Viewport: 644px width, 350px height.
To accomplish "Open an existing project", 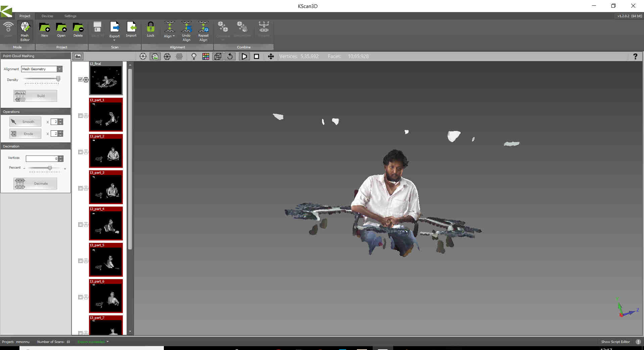I will pos(61,30).
